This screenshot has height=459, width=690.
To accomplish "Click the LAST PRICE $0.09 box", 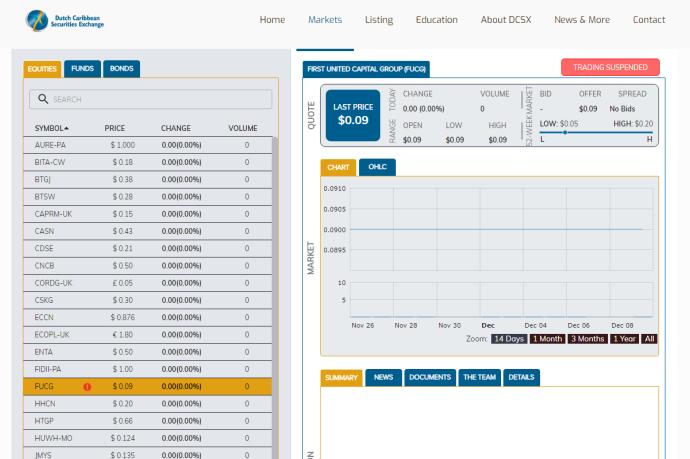I will pyautogui.click(x=353, y=115).
